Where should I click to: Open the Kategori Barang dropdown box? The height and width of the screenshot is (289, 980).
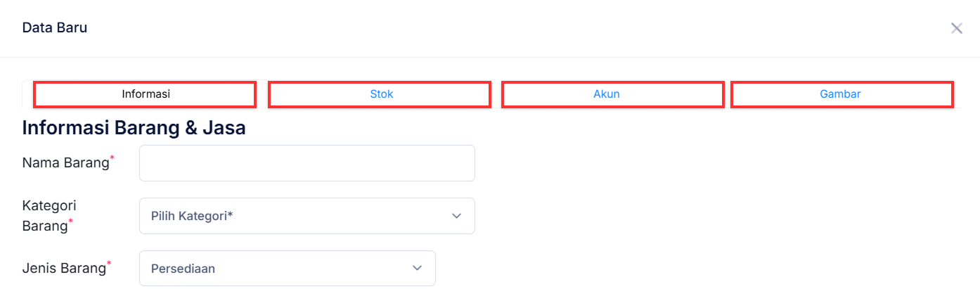click(x=307, y=216)
